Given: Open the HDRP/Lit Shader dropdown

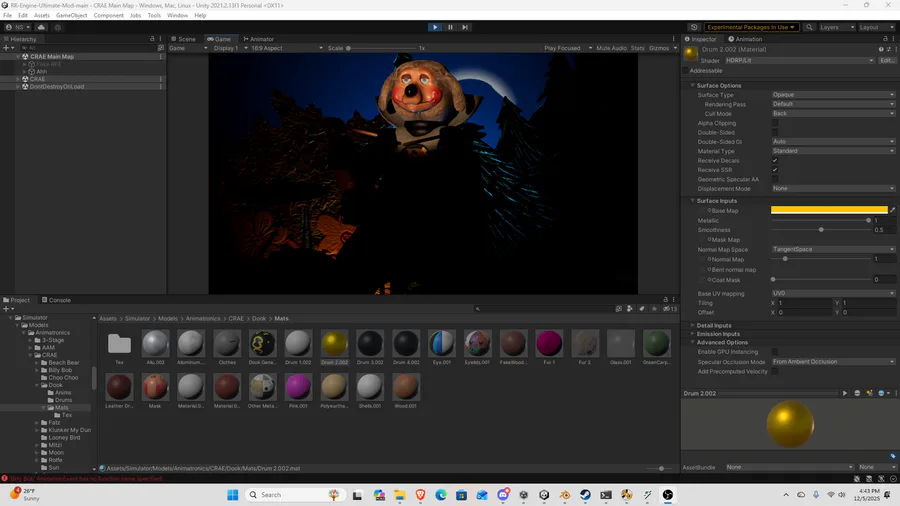Looking at the screenshot, I should (800, 60).
